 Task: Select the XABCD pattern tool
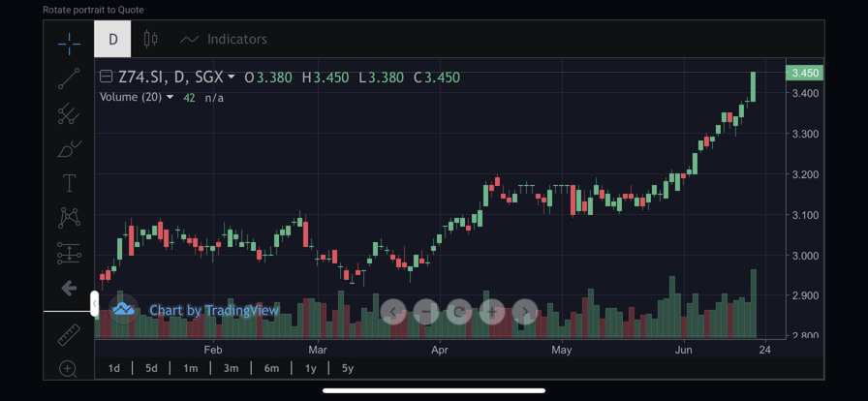click(x=69, y=218)
